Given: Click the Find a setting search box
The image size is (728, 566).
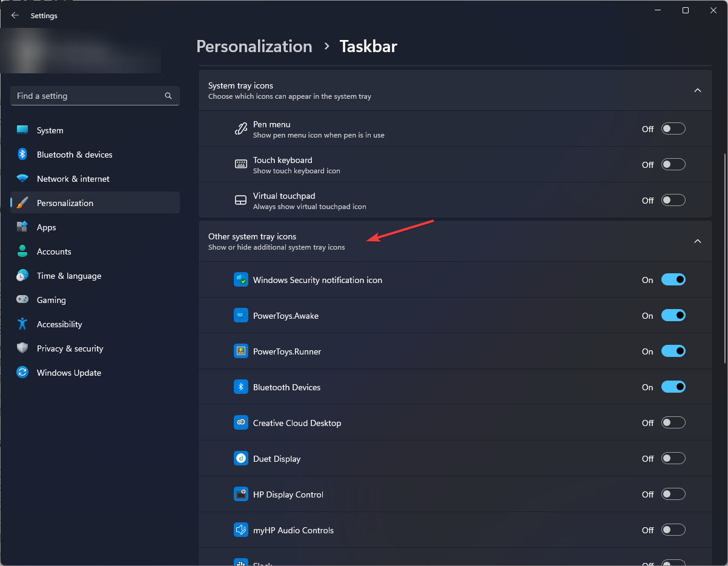Looking at the screenshot, I should 88,96.
